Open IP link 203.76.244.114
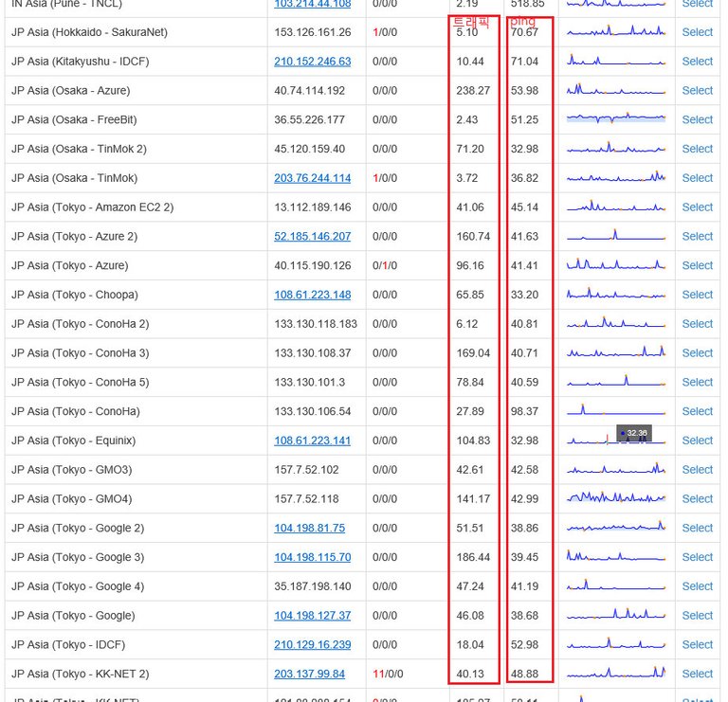 click(x=312, y=178)
